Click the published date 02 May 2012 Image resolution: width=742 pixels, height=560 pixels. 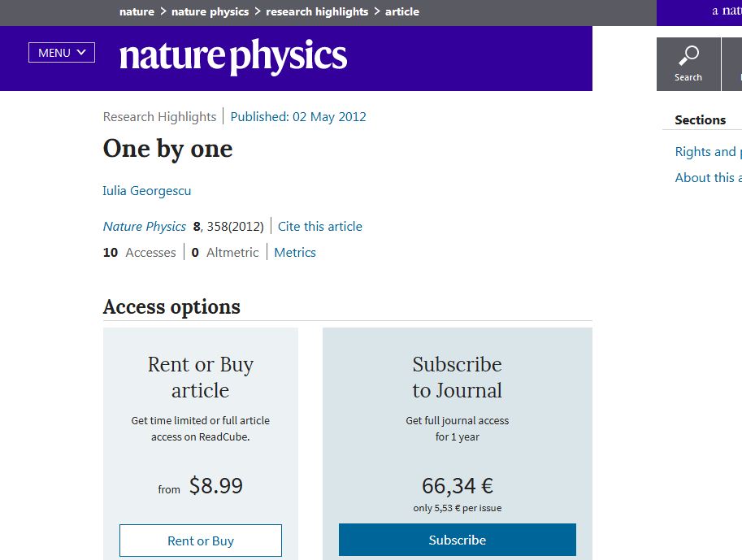coord(298,117)
